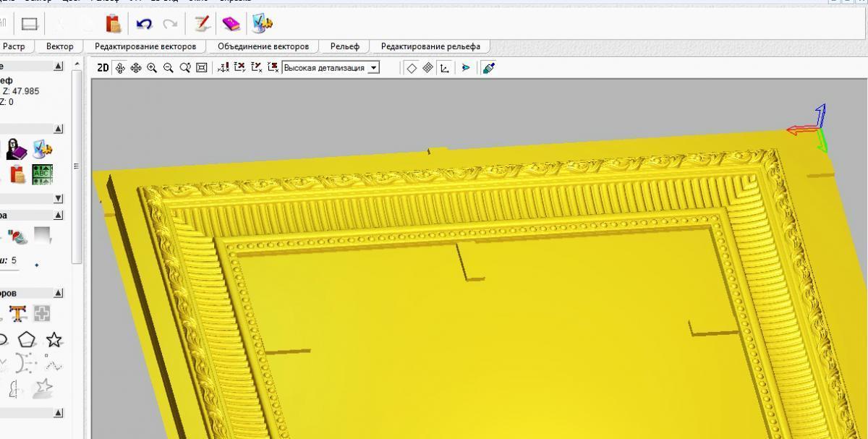This screenshot has width=868, height=439.
Task: Undo the last action
Action: coord(145,24)
